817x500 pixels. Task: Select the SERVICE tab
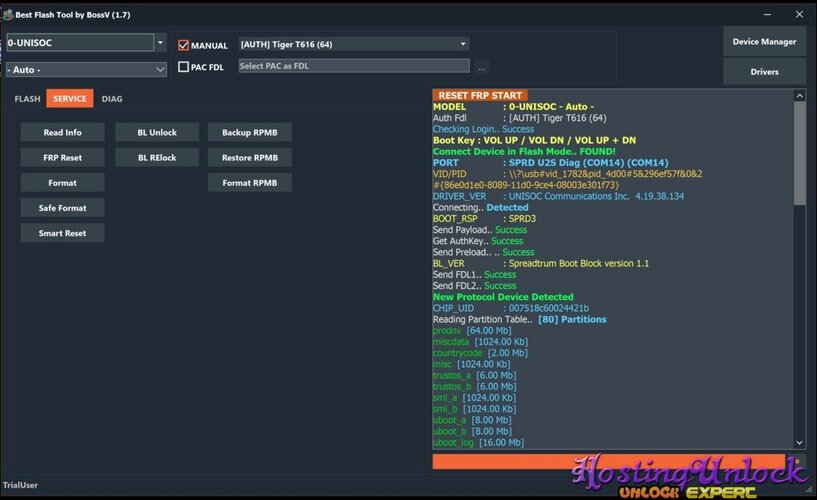70,98
